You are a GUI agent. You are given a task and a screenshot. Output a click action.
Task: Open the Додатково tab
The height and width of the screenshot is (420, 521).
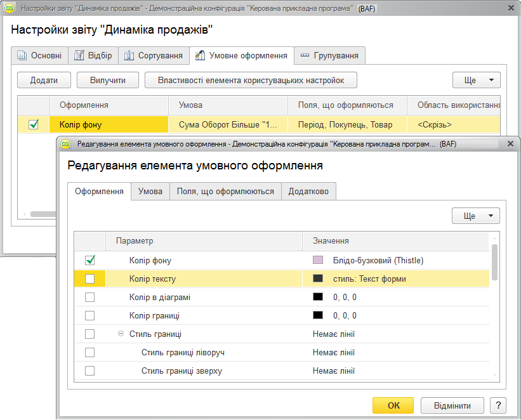coord(308,192)
